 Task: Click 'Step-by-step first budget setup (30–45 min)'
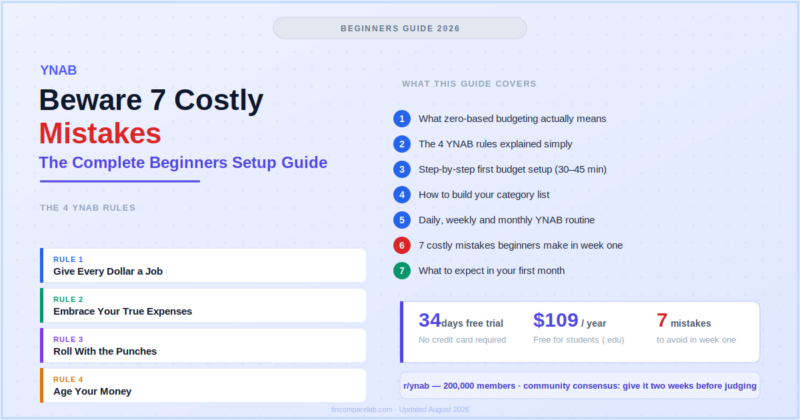click(512, 169)
